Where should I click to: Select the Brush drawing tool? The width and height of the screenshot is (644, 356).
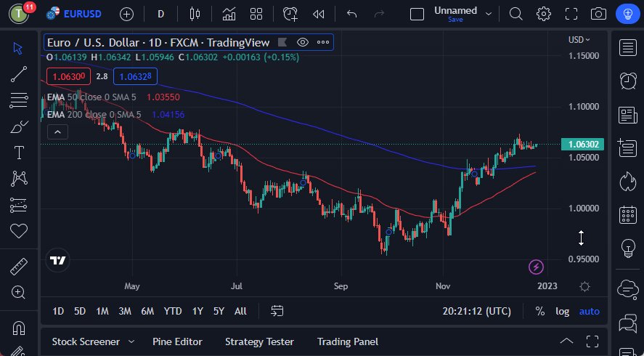[19, 126]
